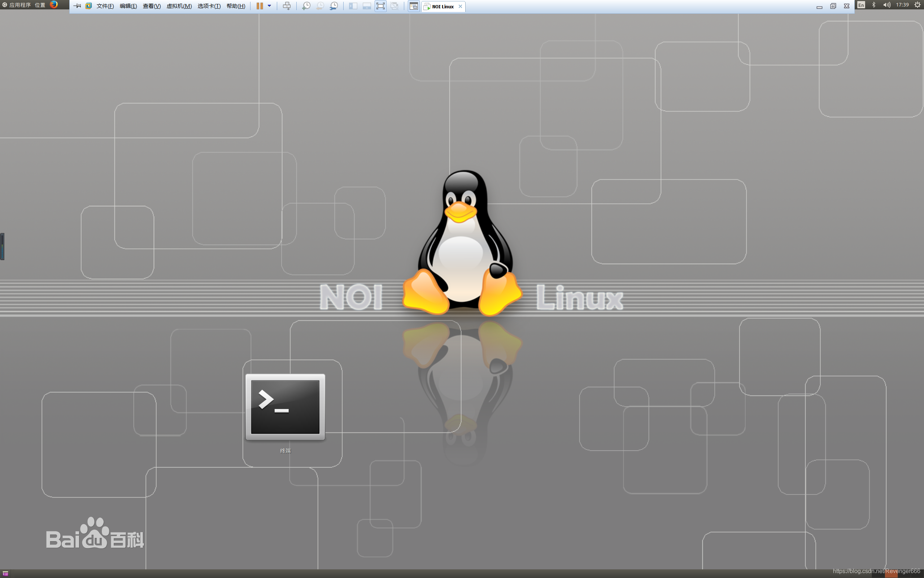Close the VMware window

pyautogui.click(x=846, y=6)
